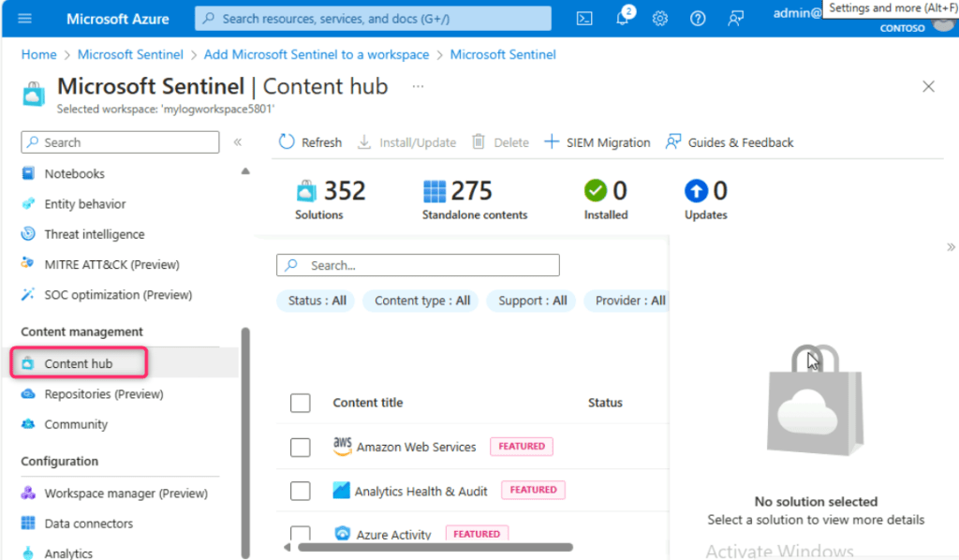
Task: Open the Content type : All filter
Action: click(421, 301)
